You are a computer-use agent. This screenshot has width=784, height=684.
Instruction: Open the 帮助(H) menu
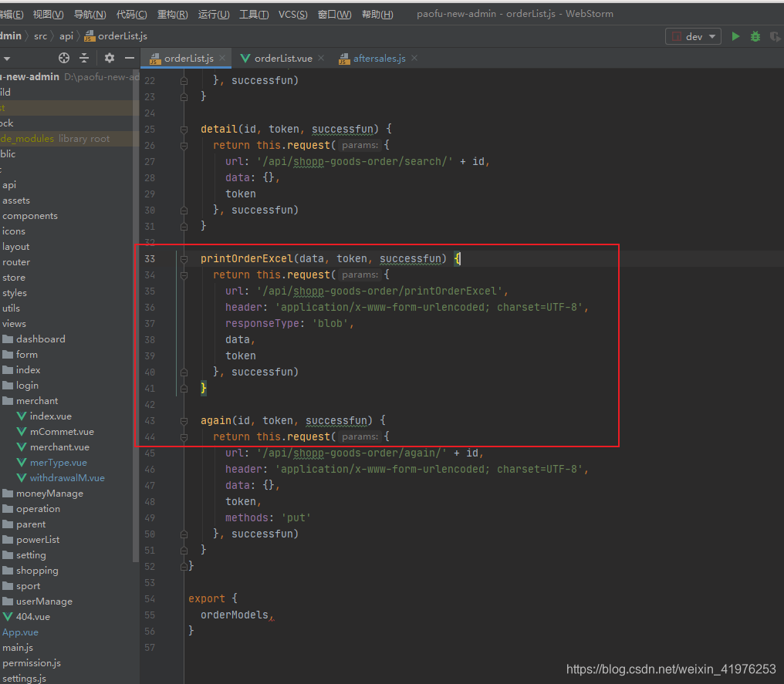(377, 14)
